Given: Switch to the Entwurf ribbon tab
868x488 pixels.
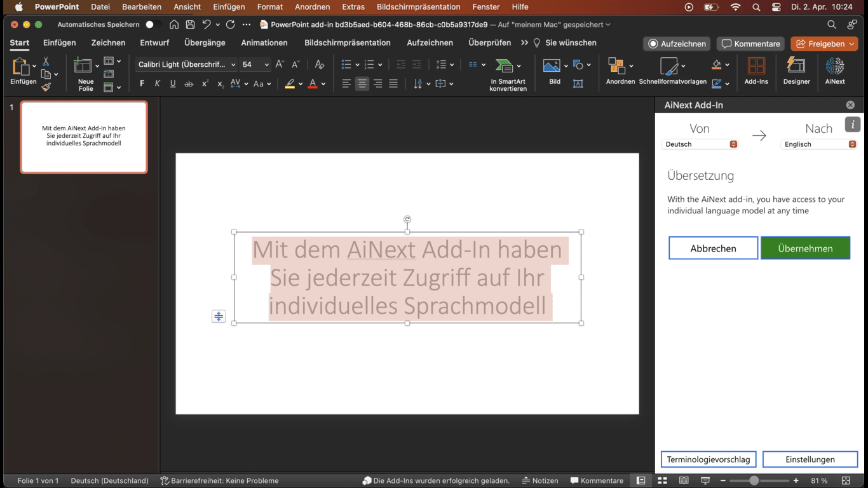Looking at the screenshot, I should coord(154,43).
